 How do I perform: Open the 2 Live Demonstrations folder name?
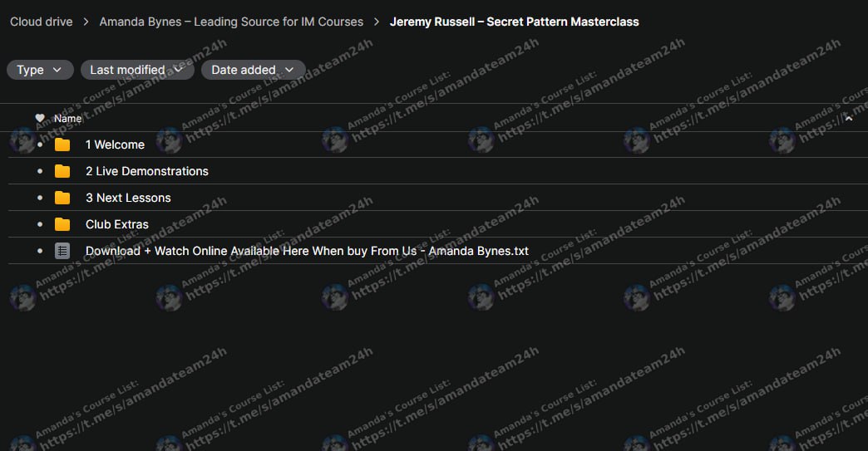pos(146,171)
